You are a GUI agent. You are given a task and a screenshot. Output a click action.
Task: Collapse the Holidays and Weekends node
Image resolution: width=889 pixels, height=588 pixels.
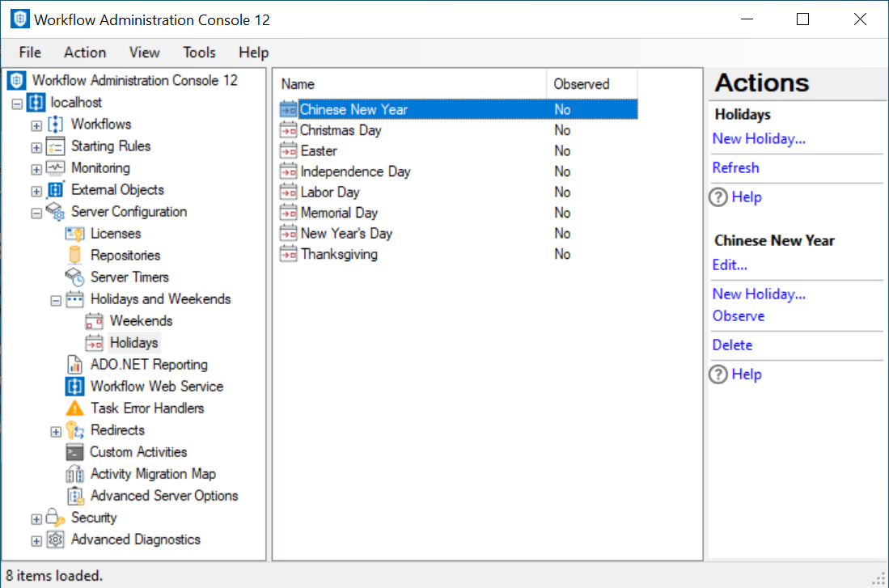(x=56, y=300)
